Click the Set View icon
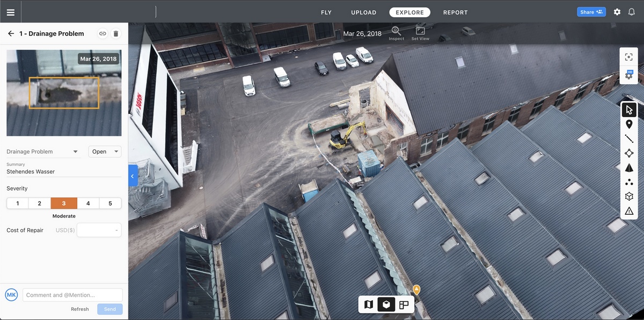Image resolution: width=644 pixels, height=320 pixels. 420,32
